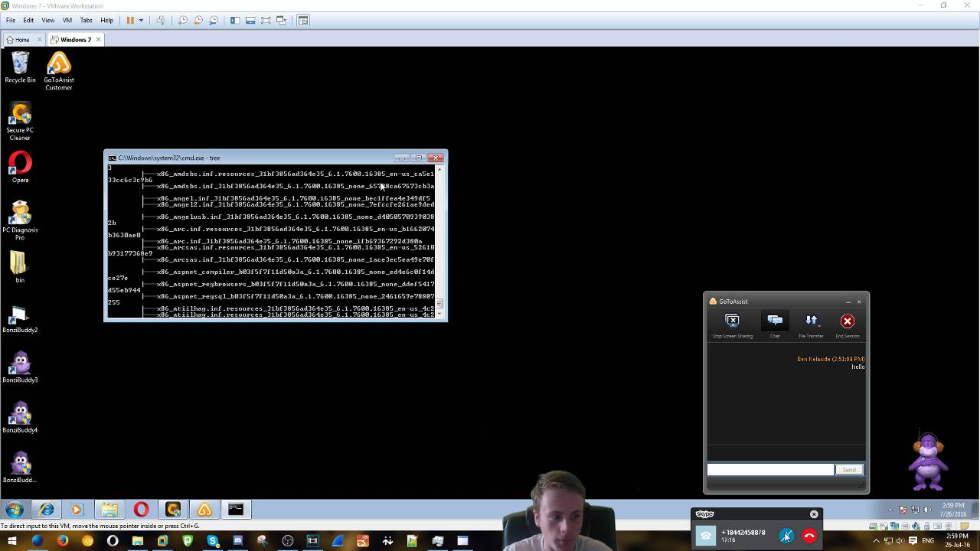Enter full screen mode icon
Screen dimensions: 980x551
(x=266, y=21)
